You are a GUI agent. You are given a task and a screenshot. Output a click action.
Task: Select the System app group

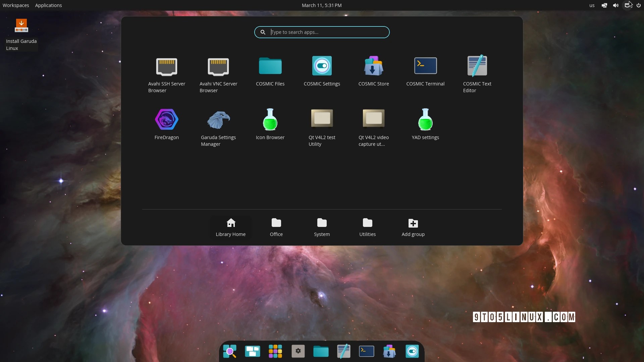coord(322,227)
